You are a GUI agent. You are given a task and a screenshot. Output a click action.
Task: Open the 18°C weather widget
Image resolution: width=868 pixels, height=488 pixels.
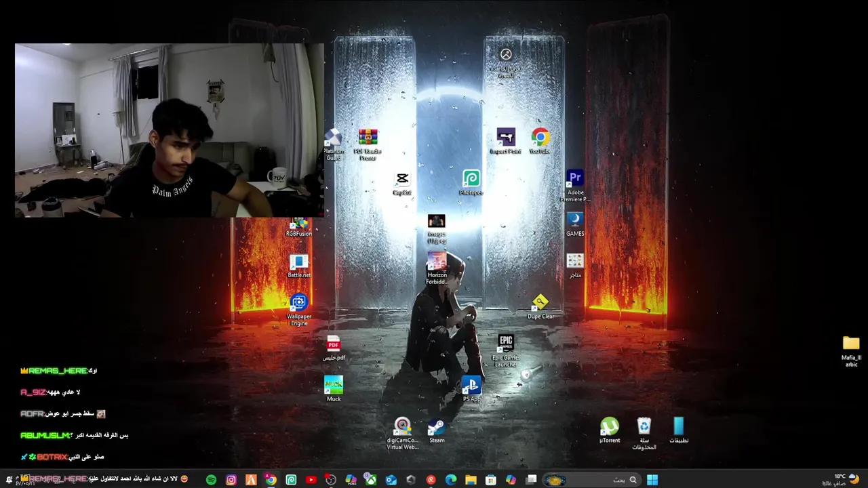click(841, 480)
